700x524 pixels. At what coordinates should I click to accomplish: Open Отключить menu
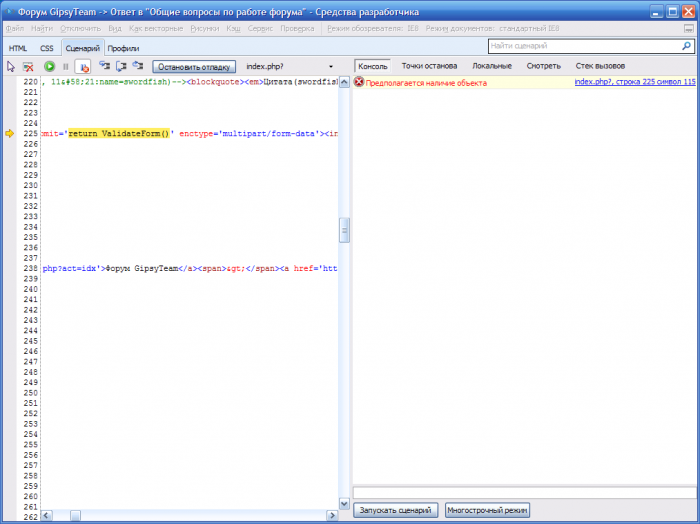click(81, 29)
